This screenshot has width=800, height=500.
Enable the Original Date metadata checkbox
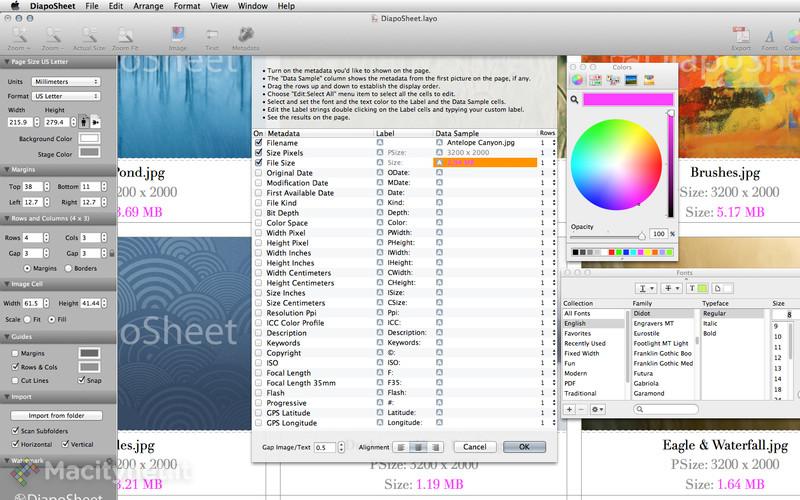click(x=259, y=173)
